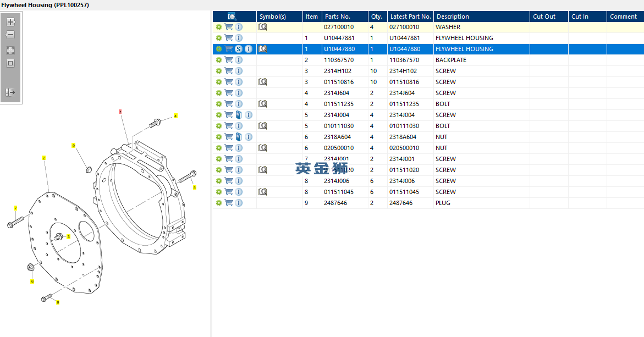Click the zoom out button in diagram toolbar
644x337 pixels.
[10, 35]
